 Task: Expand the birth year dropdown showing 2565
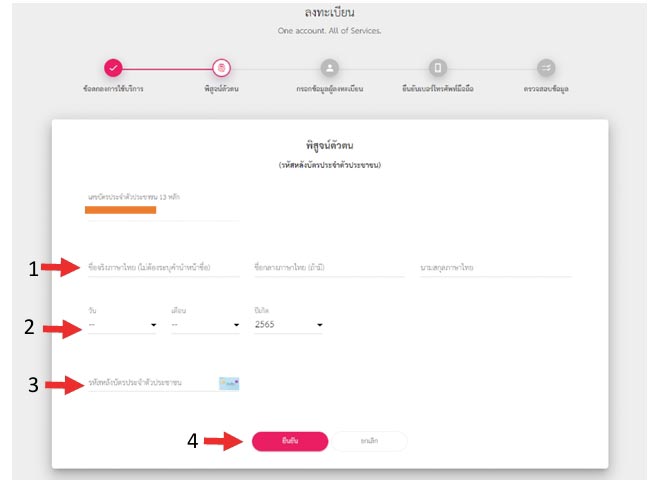click(289, 325)
